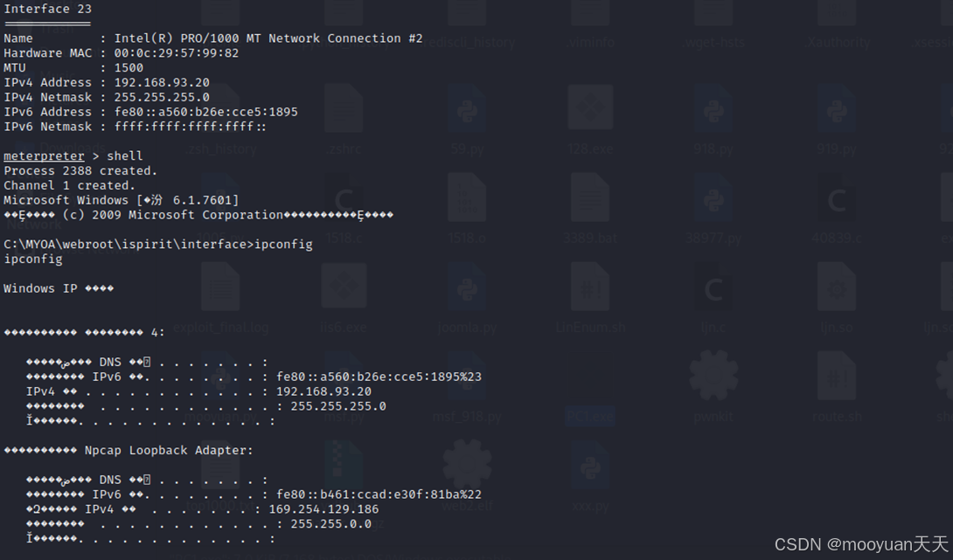Screen dimensions: 953x560
Task: Click the Intel(R) PRO/1000 MT Network Connection name
Action: point(268,38)
